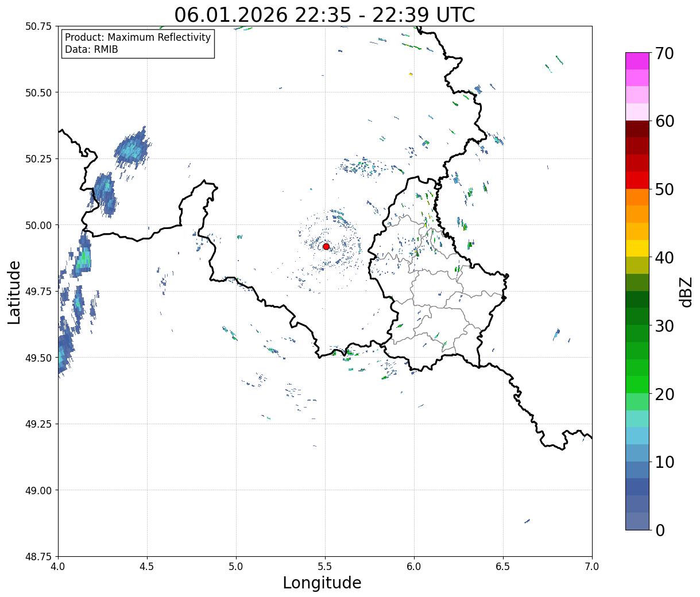Screen dimensions: 700x597
Task: Click the colorbar tick label 0
Action: click(660, 530)
